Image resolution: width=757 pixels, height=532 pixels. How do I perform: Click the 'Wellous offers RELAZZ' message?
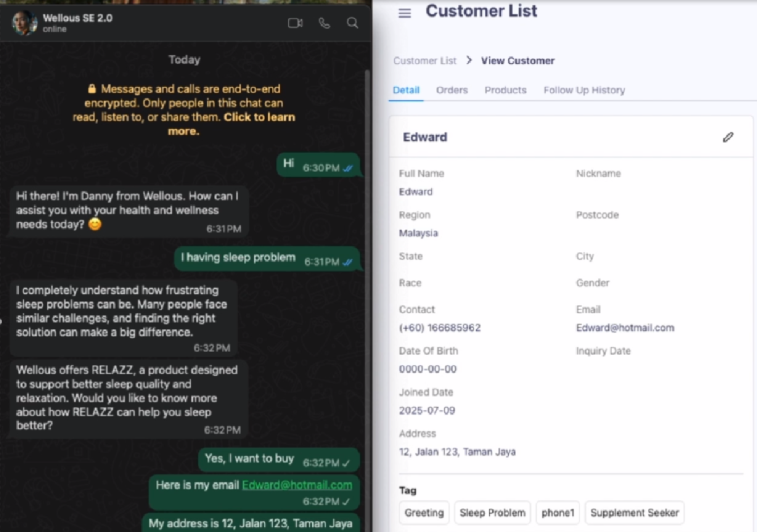(129, 399)
